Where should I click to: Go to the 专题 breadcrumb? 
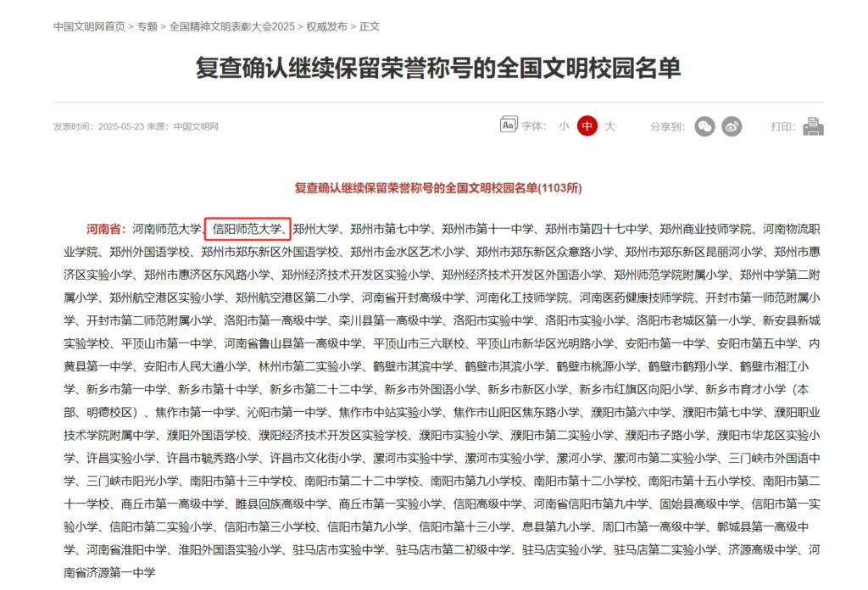click(x=147, y=26)
